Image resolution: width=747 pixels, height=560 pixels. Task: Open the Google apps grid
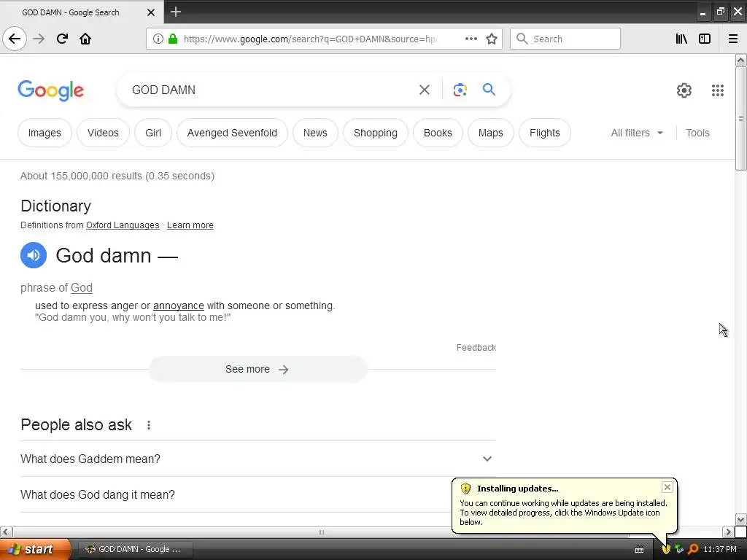(718, 90)
